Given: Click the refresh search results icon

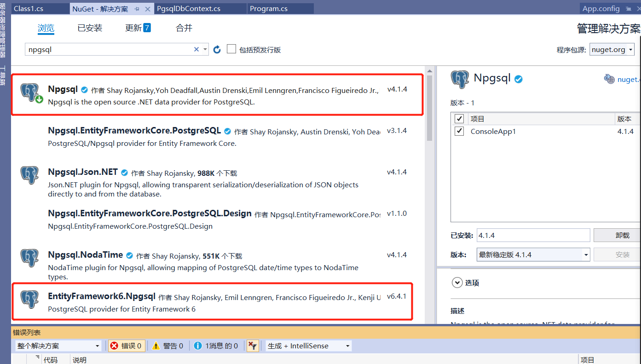Looking at the screenshot, I should pos(217,49).
